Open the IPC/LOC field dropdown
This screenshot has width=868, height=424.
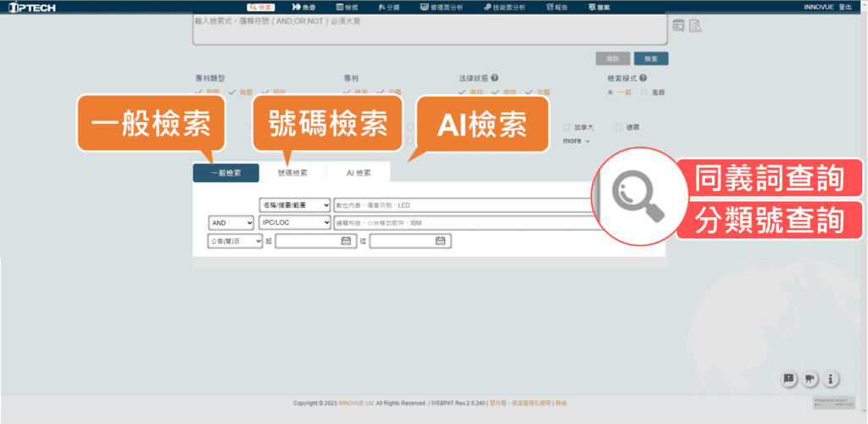[296, 222]
